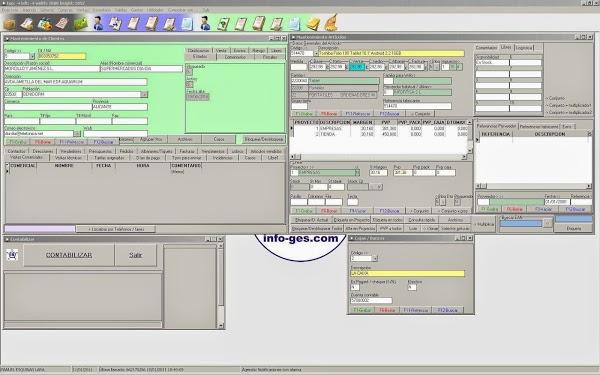Open the Proyecto dropdown showing EMPRESAS
This screenshot has width=600, height=375.
[x=357, y=173]
